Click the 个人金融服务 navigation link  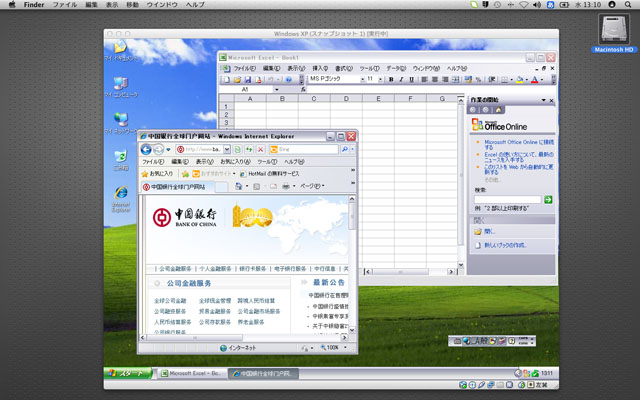215,269
